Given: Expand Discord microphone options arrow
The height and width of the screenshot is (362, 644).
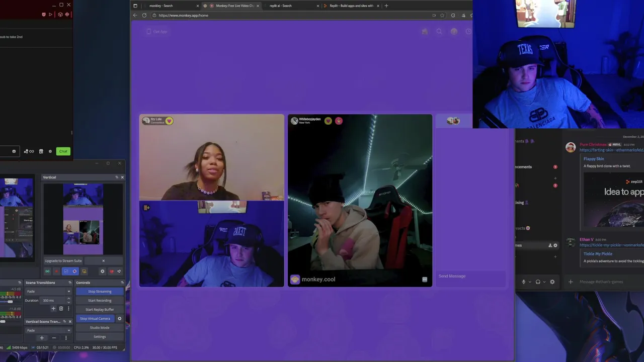Looking at the screenshot, I should pos(529,282).
